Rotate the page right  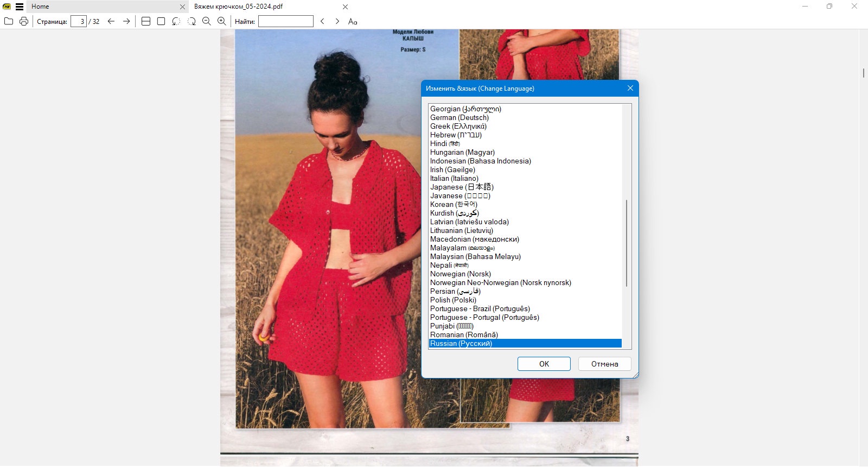[192, 21]
